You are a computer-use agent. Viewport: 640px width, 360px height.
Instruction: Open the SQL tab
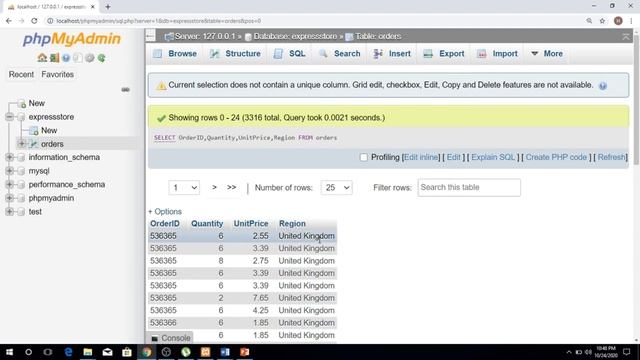pos(289,53)
